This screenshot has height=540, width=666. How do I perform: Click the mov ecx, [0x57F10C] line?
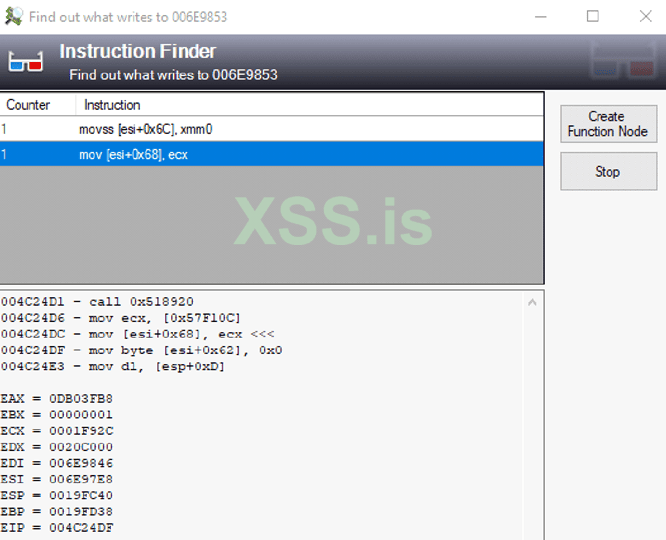(x=121, y=318)
